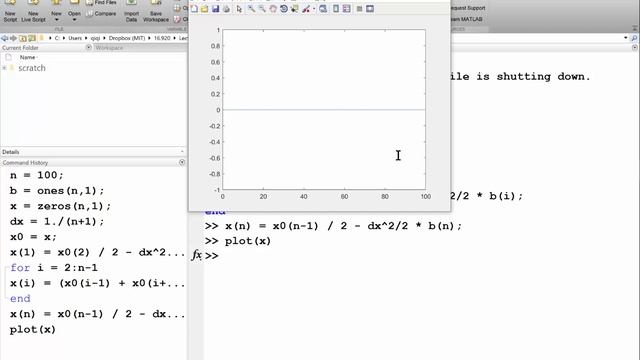Click the Open File icon in figure toolbar

coord(204,9)
